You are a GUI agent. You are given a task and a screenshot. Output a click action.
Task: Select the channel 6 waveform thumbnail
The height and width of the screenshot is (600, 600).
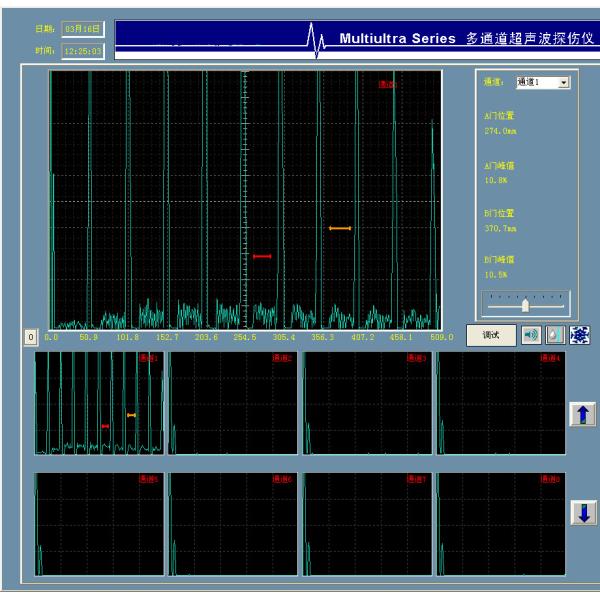231,524
